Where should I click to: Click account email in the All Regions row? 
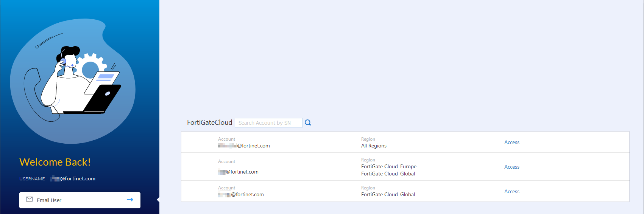click(244, 146)
